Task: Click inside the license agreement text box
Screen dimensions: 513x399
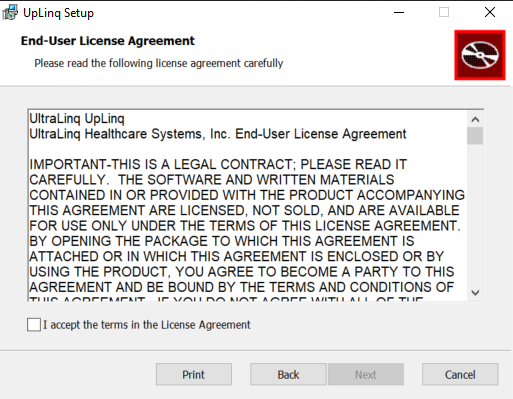Action: pos(247,205)
